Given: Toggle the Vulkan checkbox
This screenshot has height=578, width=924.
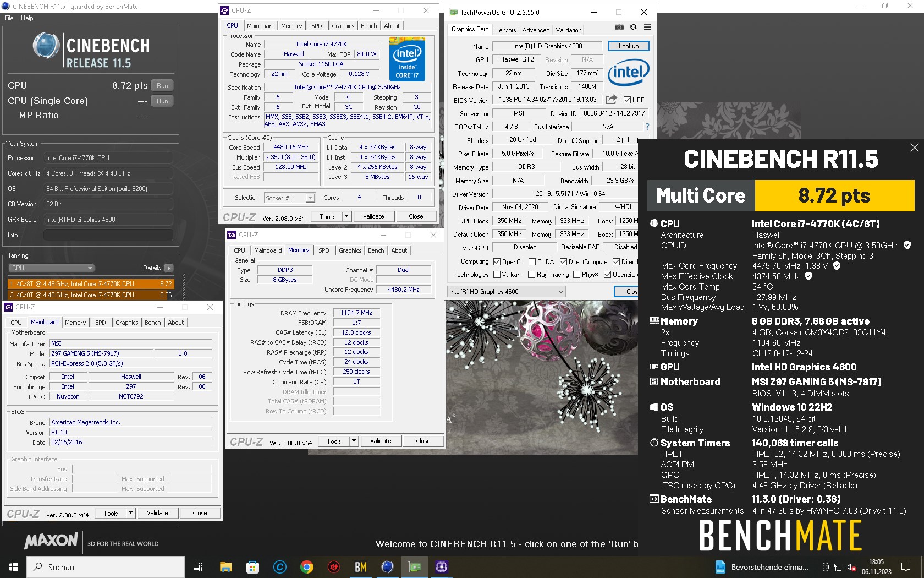Looking at the screenshot, I should 497,275.
